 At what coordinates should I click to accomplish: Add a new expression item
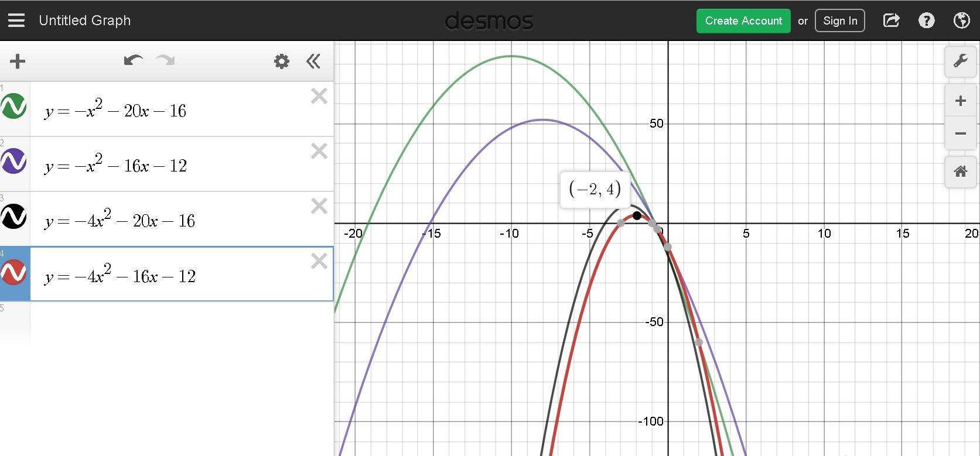coord(18,61)
